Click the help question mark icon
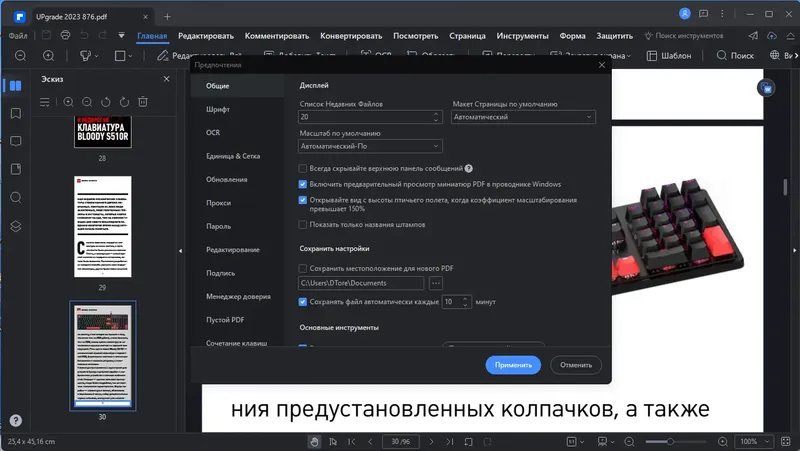Image resolution: width=800 pixels, height=451 pixels. click(x=16, y=420)
